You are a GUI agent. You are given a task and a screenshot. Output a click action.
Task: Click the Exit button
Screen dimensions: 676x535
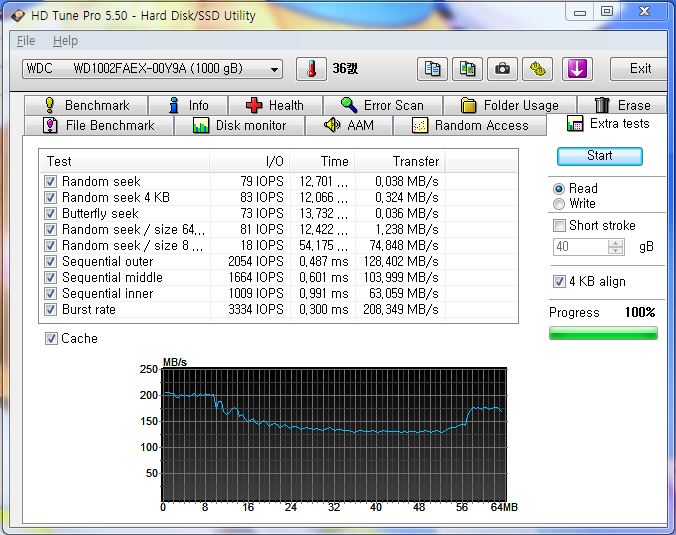[x=639, y=69]
